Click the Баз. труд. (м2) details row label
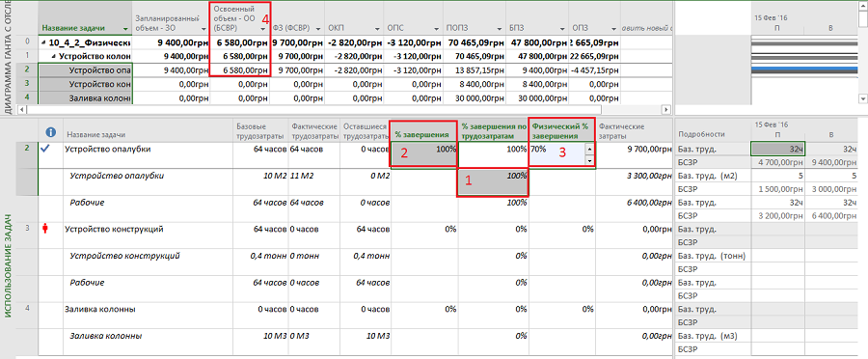The image size is (868, 359). tap(712, 177)
